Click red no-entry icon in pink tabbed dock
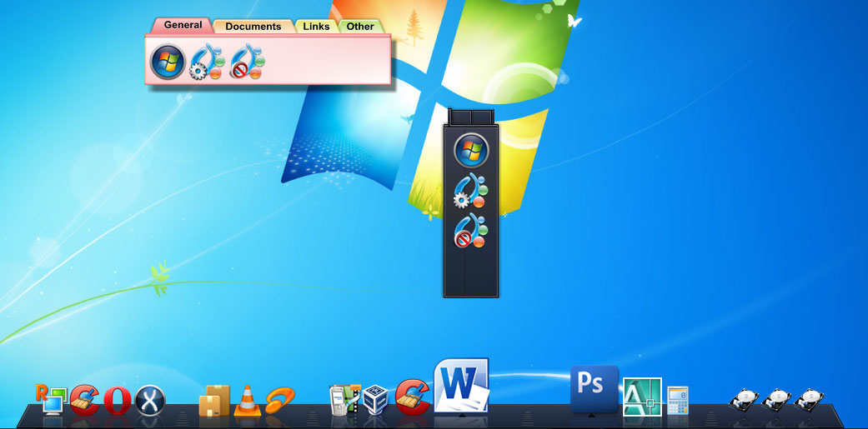Screen dimensions: 868x429 (x=247, y=62)
